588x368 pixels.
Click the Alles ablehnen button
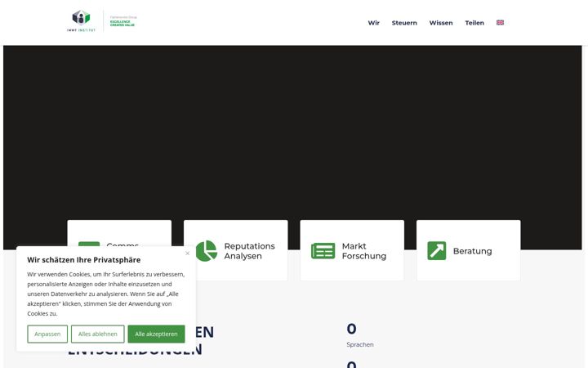[x=97, y=334]
